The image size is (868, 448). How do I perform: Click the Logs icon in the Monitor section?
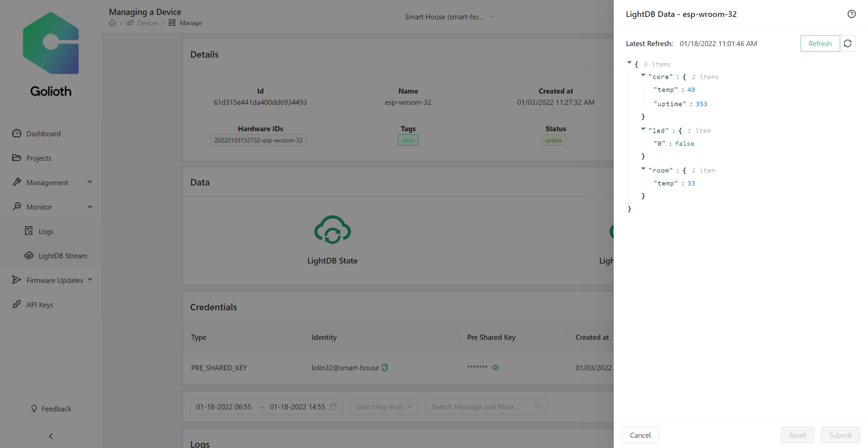point(28,231)
